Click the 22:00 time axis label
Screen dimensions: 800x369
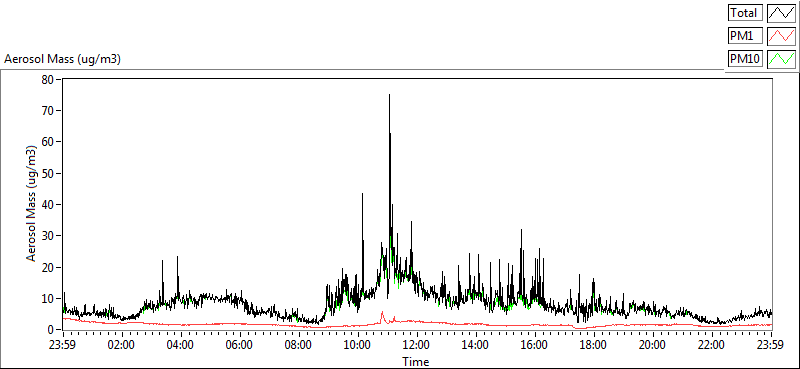tap(712, 345)
